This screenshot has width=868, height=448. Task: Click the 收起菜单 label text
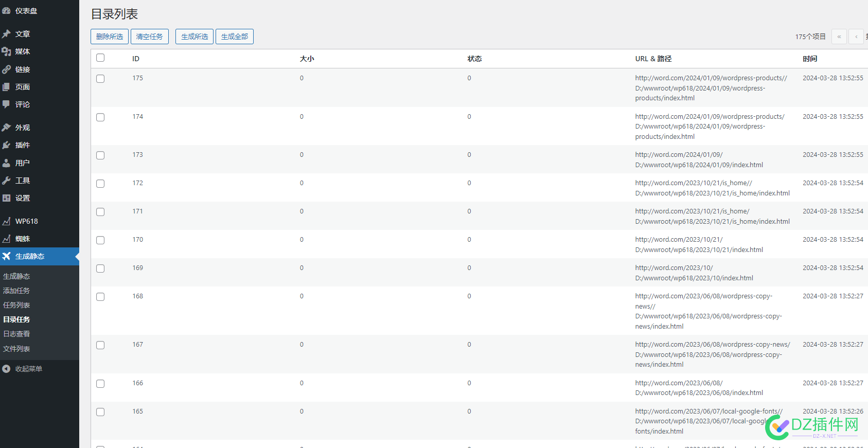click(x=29, y=369)
